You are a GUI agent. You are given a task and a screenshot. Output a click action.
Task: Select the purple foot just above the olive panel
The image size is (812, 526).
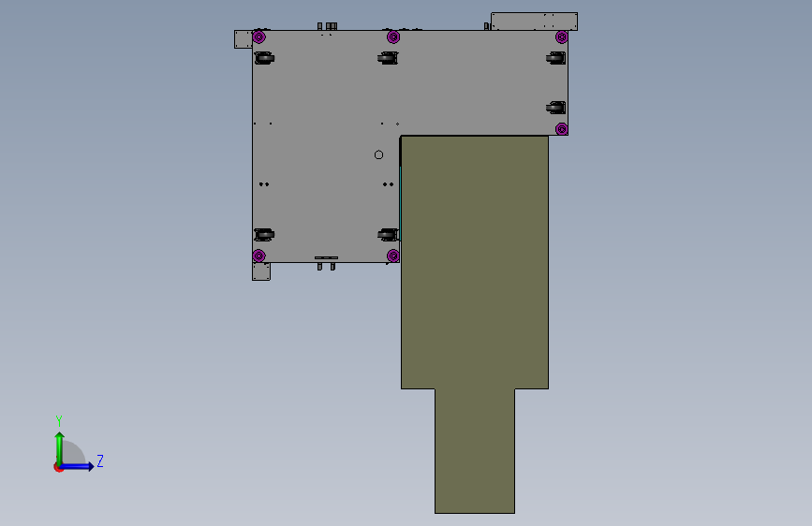[x=561, y=129]
